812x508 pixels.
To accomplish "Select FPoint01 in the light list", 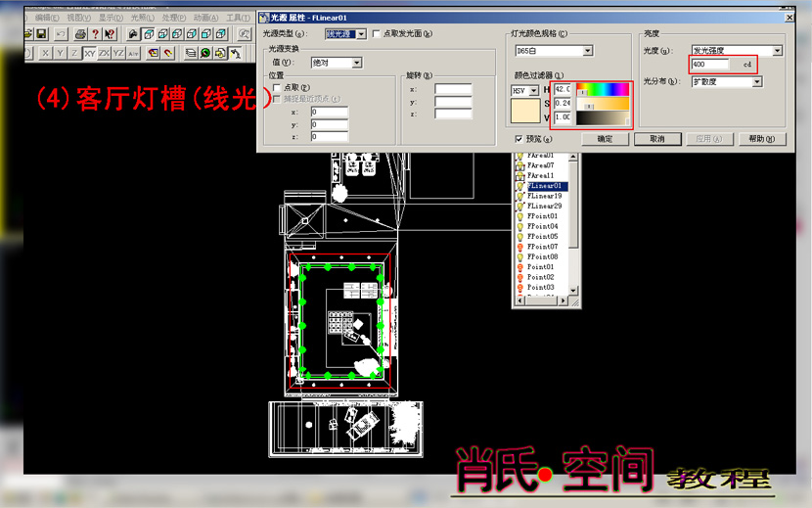I will coord(542,216).
